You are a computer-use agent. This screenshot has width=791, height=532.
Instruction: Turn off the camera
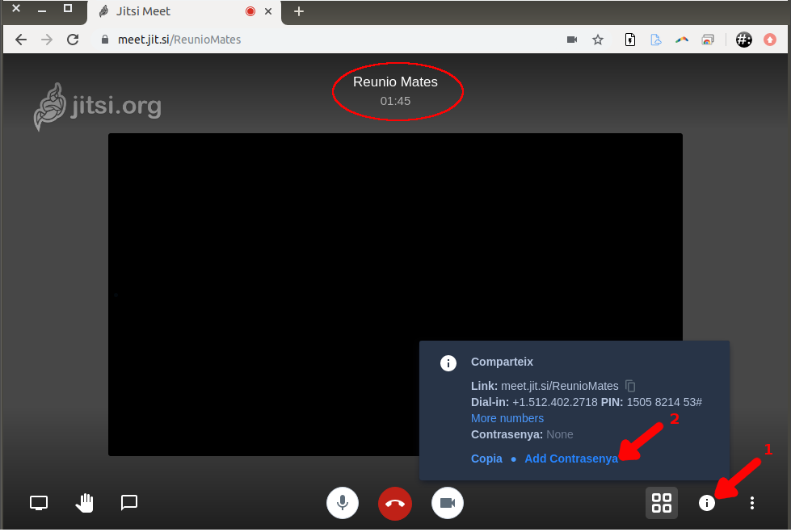(447, 503)
